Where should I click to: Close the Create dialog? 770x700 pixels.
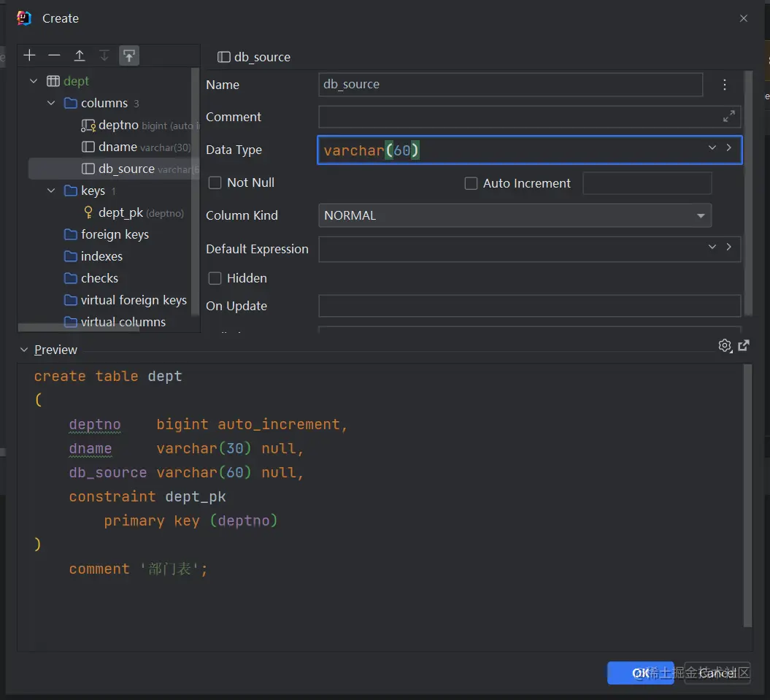[744, 18]
